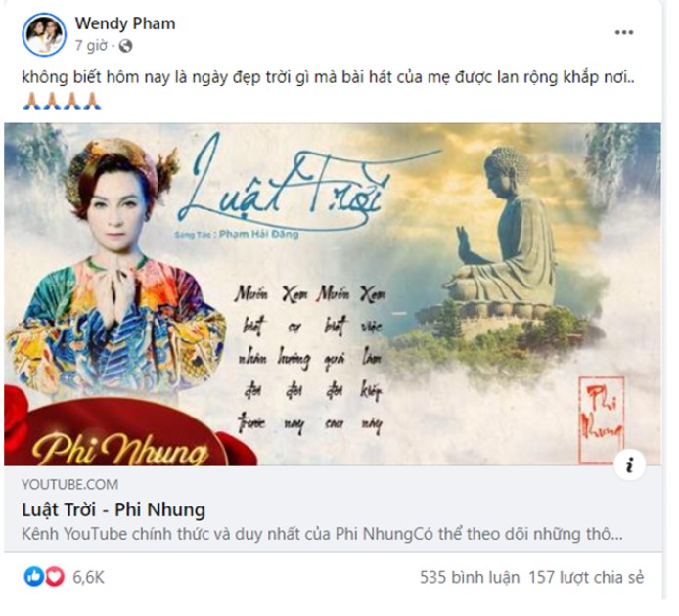Click the praying hands emoji row
The width and height of the screenshot is (679, 616).
(x=62, y=101)
